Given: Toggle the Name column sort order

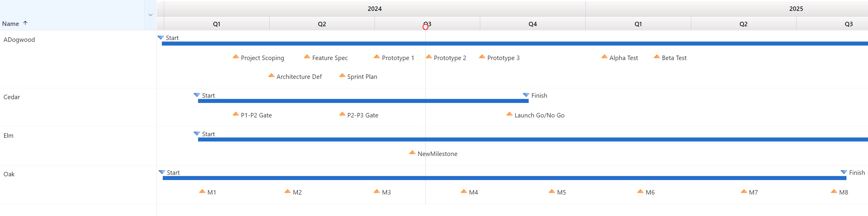Looking at the screenshot, I should click(x=25, y=23).
